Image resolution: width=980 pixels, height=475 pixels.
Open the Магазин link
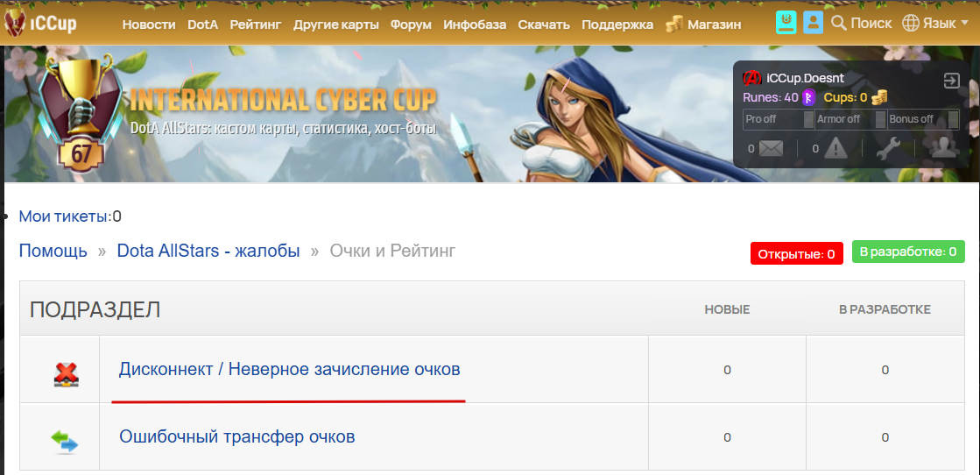click(715, 25)
